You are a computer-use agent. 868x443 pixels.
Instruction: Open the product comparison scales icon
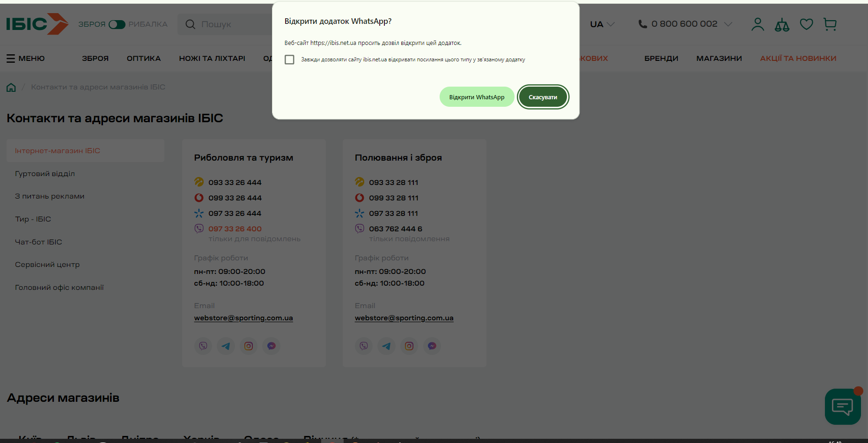[782, 24]
